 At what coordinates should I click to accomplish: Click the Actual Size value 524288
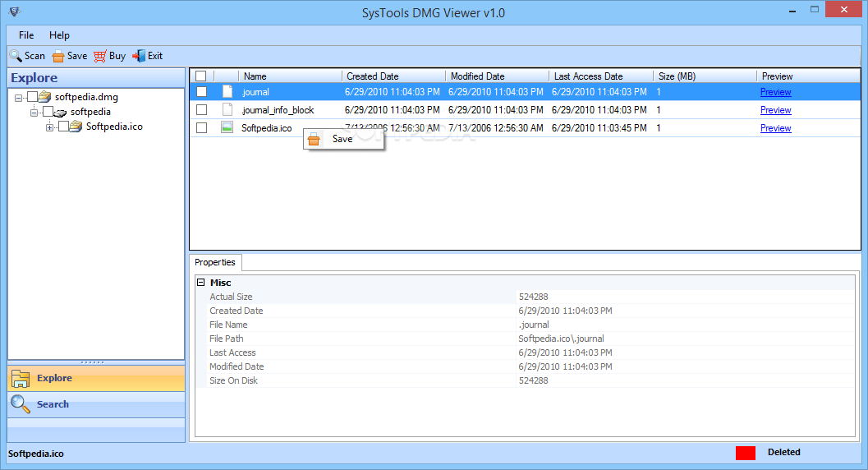click(x=533, y=297)
